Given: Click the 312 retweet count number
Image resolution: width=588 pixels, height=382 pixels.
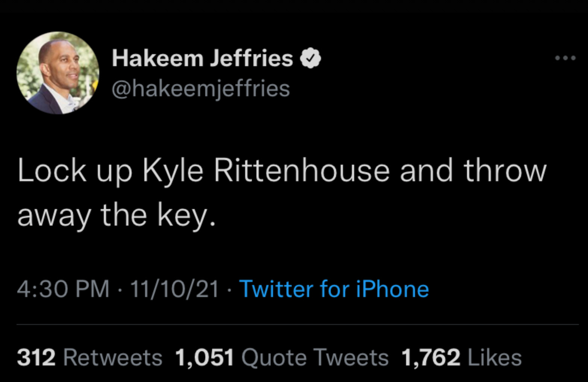Looking at the screenshot, I should (x=36, y=357).
